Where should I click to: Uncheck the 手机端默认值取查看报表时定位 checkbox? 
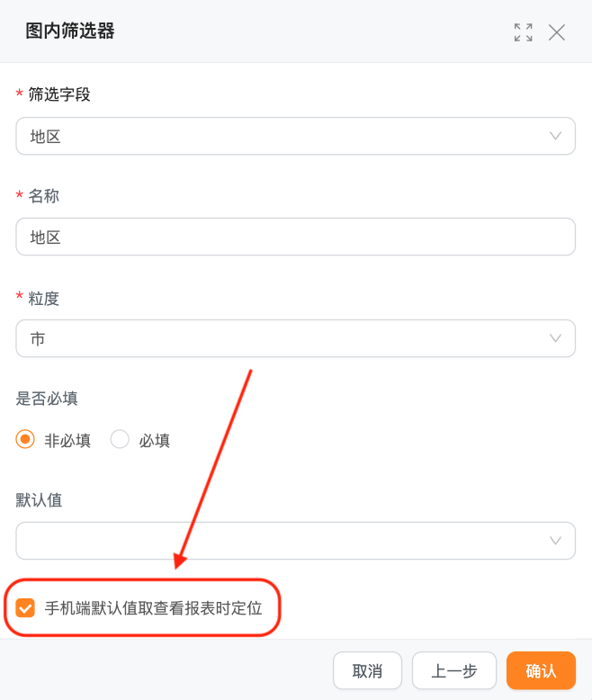(25, 608)
